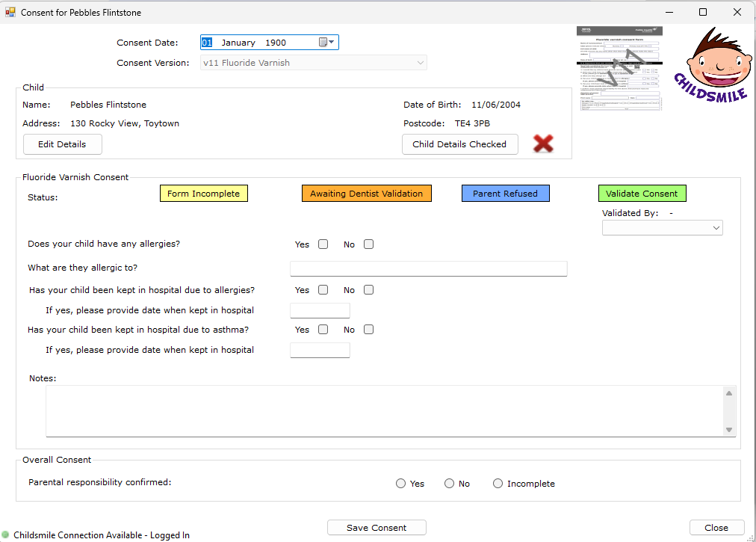
Task: Open the Consent Date picker dropdown arrow
Action: tap(332, 43)
